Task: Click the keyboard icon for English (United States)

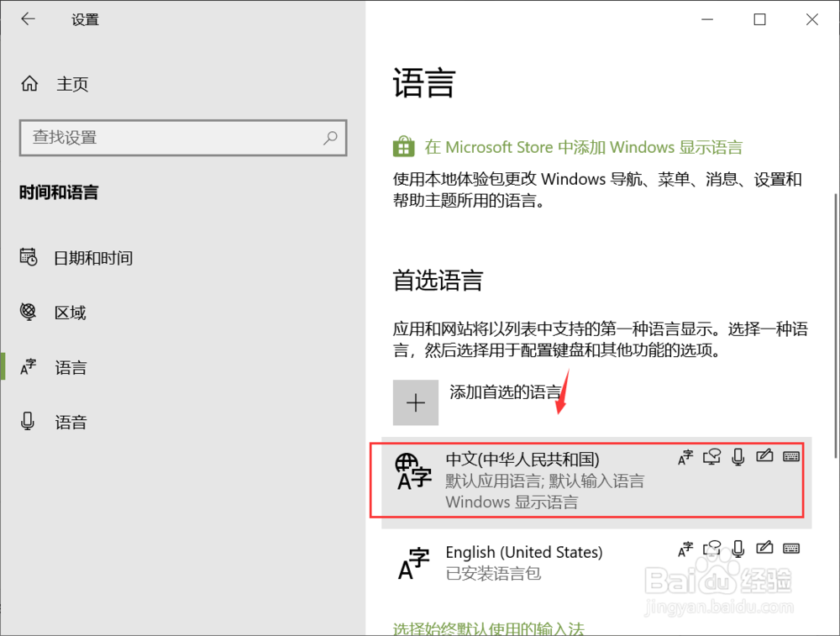Action: pos(791,548)
